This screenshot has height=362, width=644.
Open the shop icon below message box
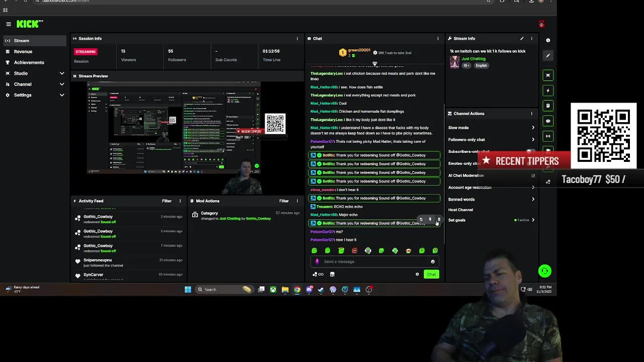pos(332,274)
